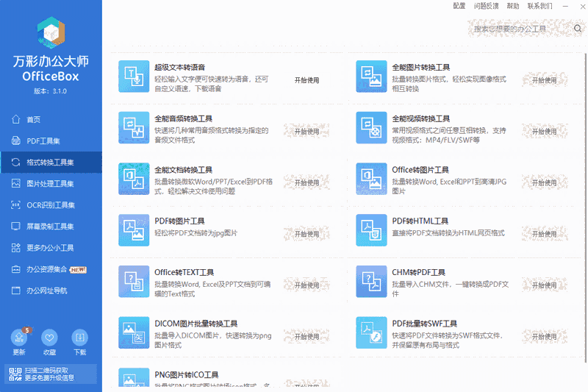Open the 超级文本转语音 tool icon

click(134, 76)
